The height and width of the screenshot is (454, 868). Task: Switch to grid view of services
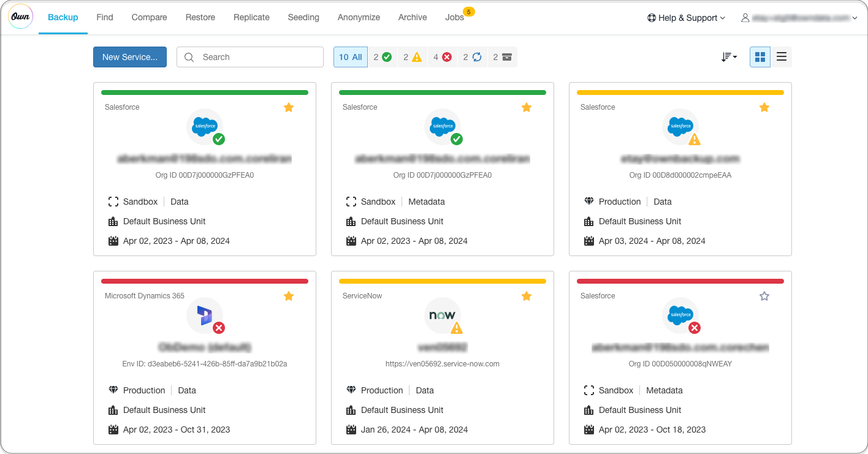tap(760, 57)
